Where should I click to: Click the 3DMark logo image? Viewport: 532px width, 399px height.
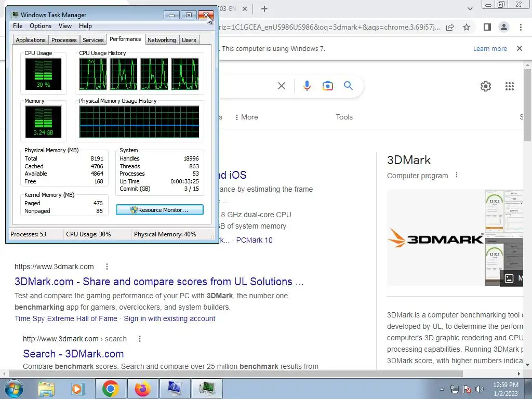pyautogui.click(x=436, y=238)
